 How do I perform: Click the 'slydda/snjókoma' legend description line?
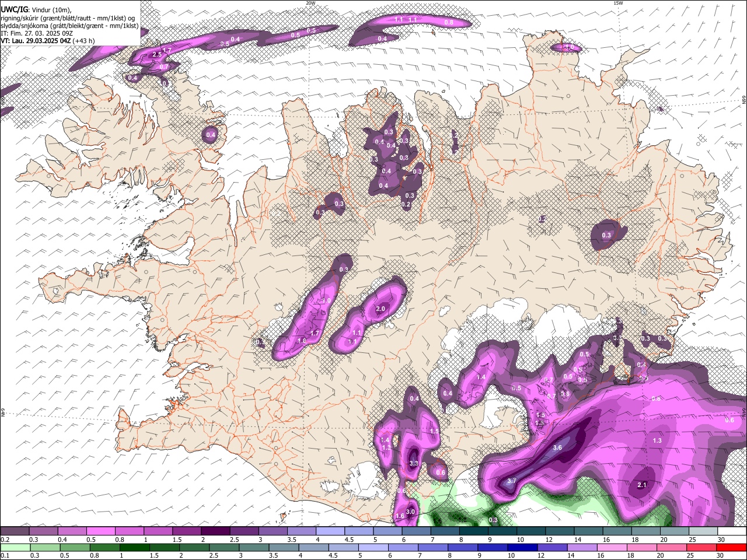click(x=69, y=26)
